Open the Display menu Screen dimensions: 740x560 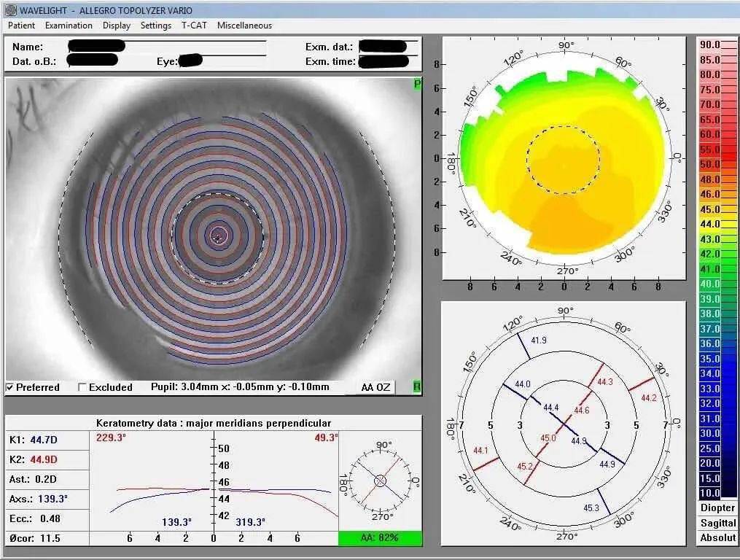pyautogui.click(x=117, y=26)
